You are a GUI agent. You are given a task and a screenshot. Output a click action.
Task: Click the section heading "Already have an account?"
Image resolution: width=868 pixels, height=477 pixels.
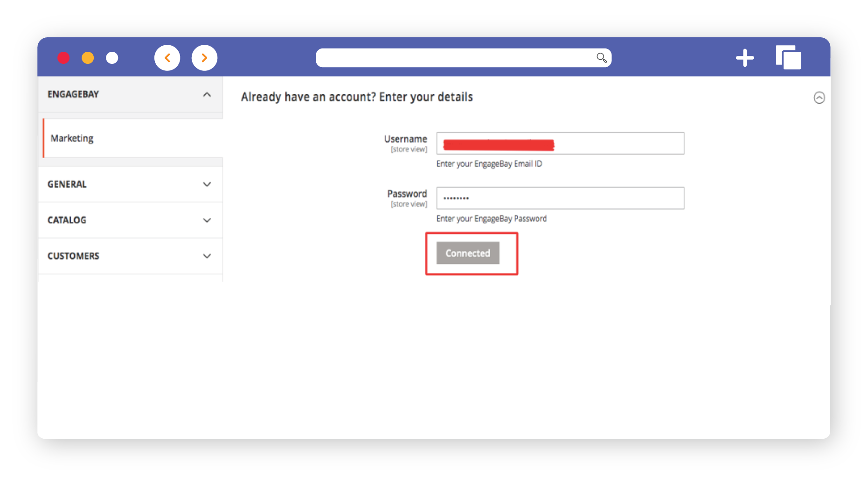[x=357, y=97]
